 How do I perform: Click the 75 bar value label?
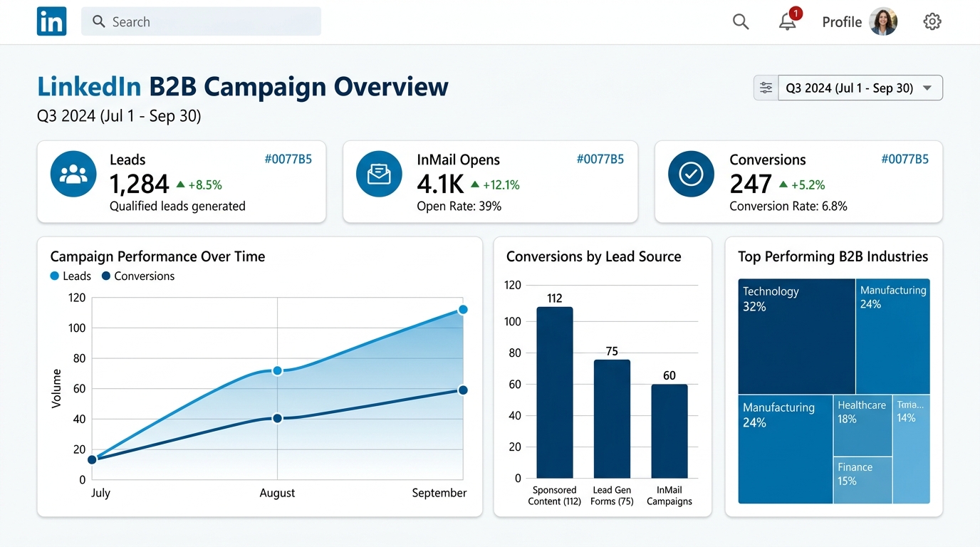(x=612, y=351)
